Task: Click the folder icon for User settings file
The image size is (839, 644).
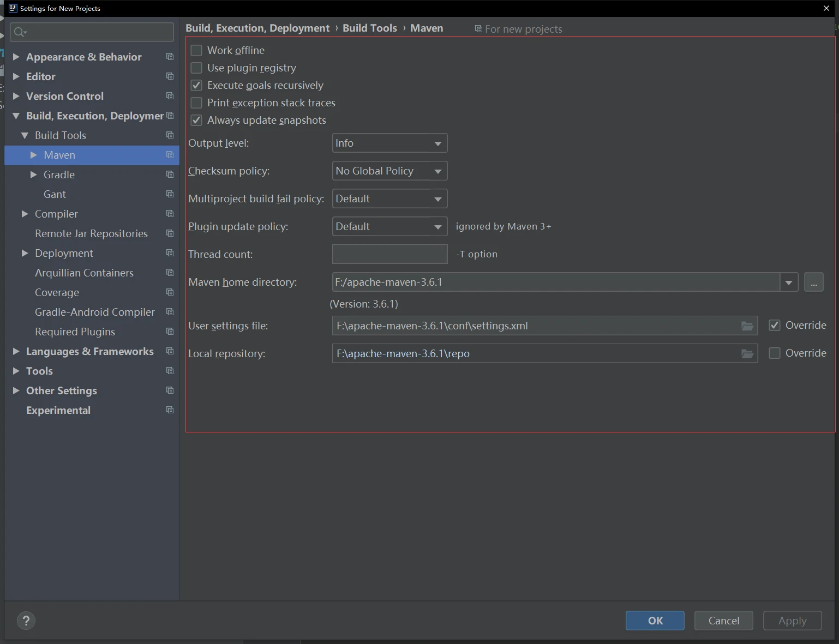Action: pyautogui.click(x=747, y=326)
